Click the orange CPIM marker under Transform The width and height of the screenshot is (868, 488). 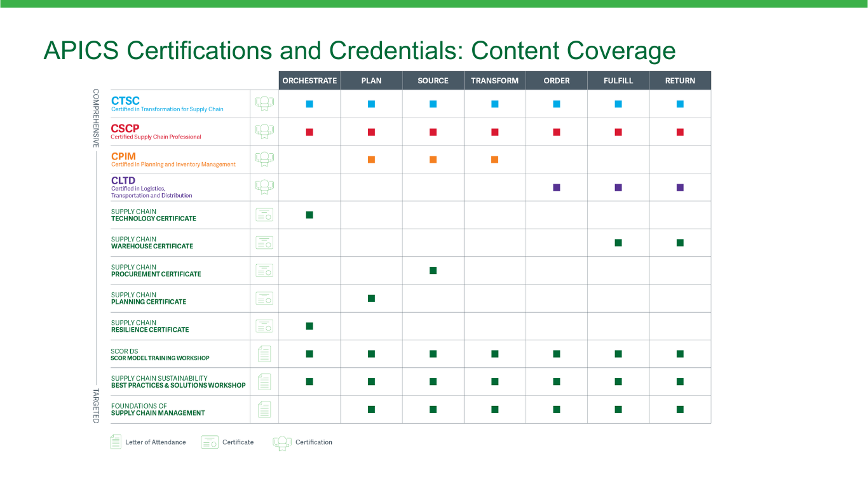click(494, 159)
